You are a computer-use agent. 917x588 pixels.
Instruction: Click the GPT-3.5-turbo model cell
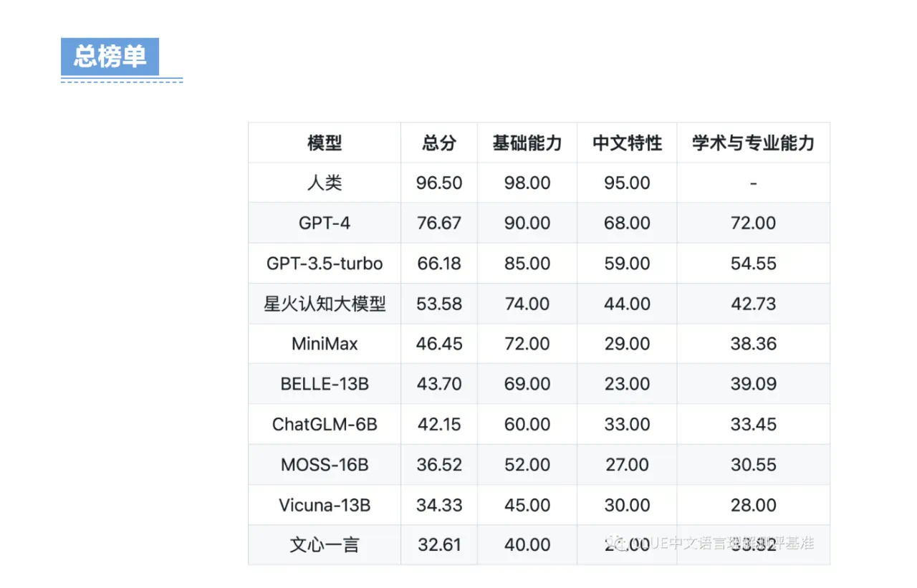point(325,263)
